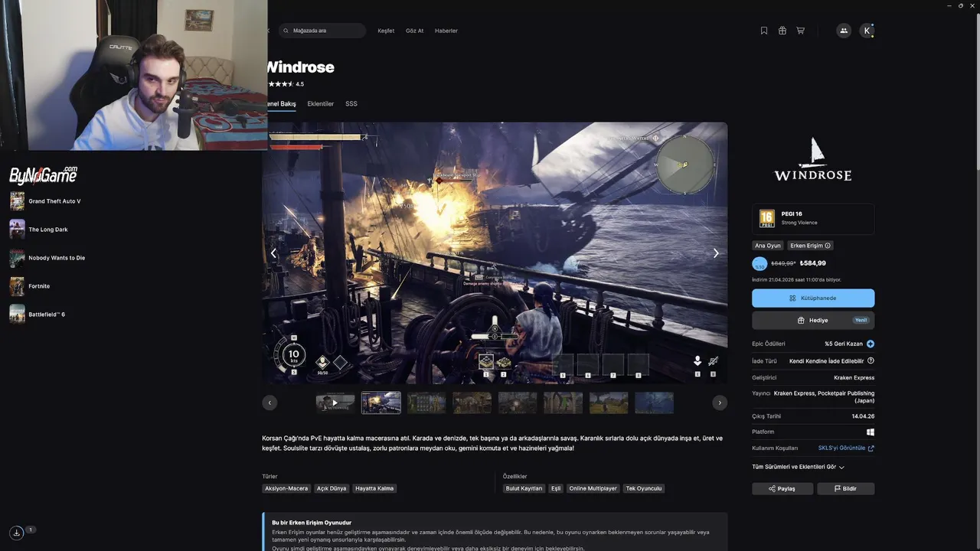Play the first video thumbnail
This screenshot has height=551, width=980.
click(x=335, y=403)
